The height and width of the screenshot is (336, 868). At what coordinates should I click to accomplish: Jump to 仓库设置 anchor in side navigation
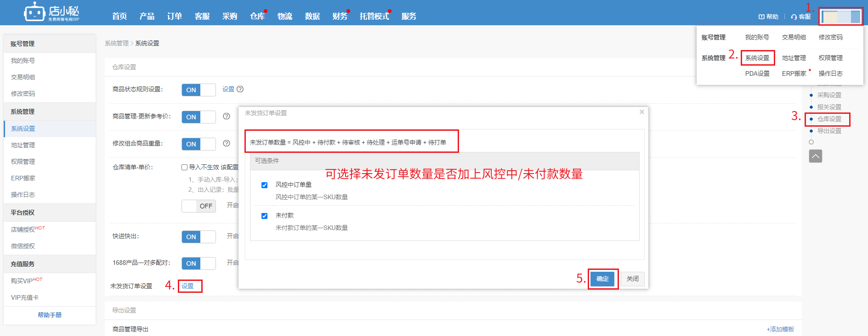pyautogui.click(x=829, y=119)
